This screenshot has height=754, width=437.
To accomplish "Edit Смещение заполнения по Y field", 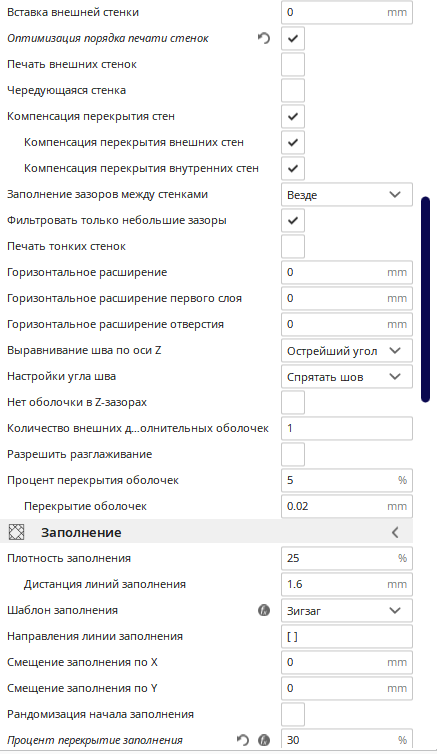I will (x=347, y=688).
